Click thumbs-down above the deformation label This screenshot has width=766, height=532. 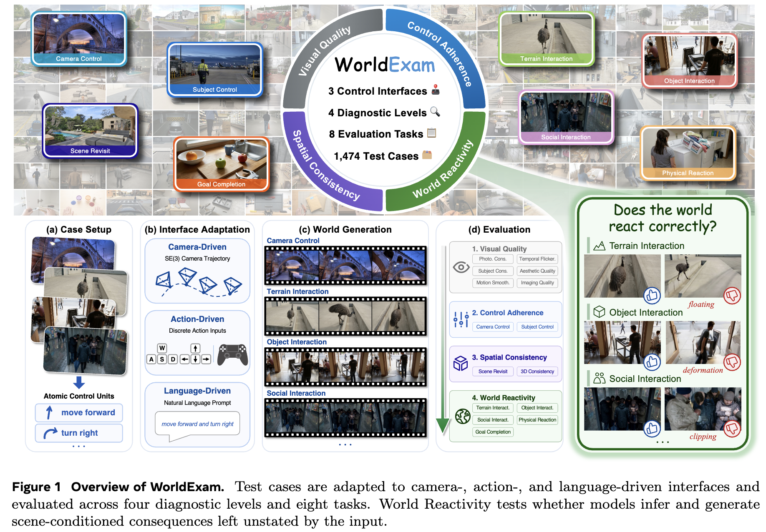pyautogui.click(x=732, y=362)
